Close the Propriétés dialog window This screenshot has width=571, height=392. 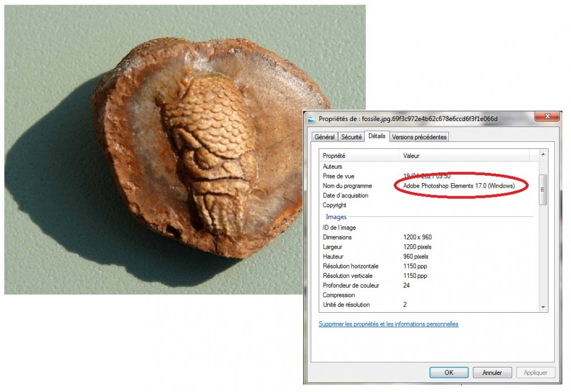pos(549,117)
